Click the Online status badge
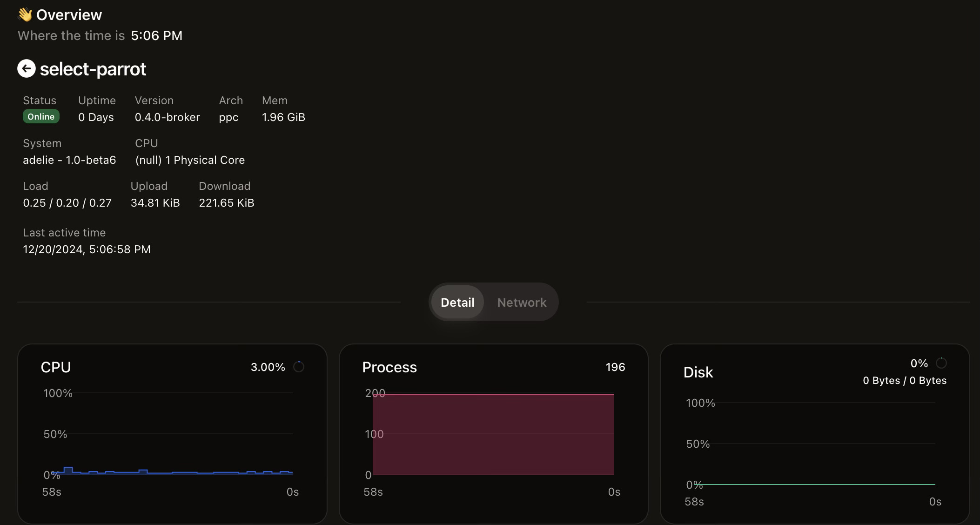 41,116
